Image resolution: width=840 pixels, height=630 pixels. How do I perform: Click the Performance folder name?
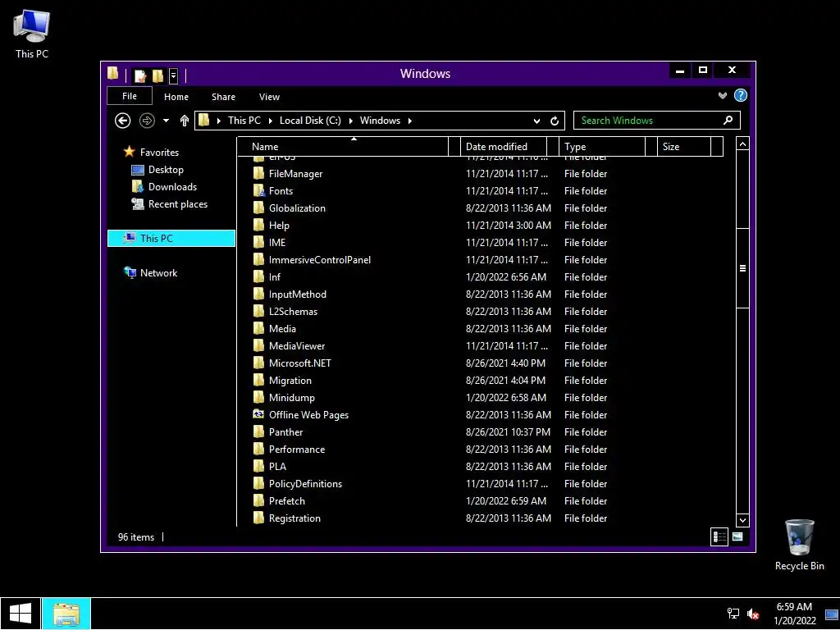(x=297, y=450)
